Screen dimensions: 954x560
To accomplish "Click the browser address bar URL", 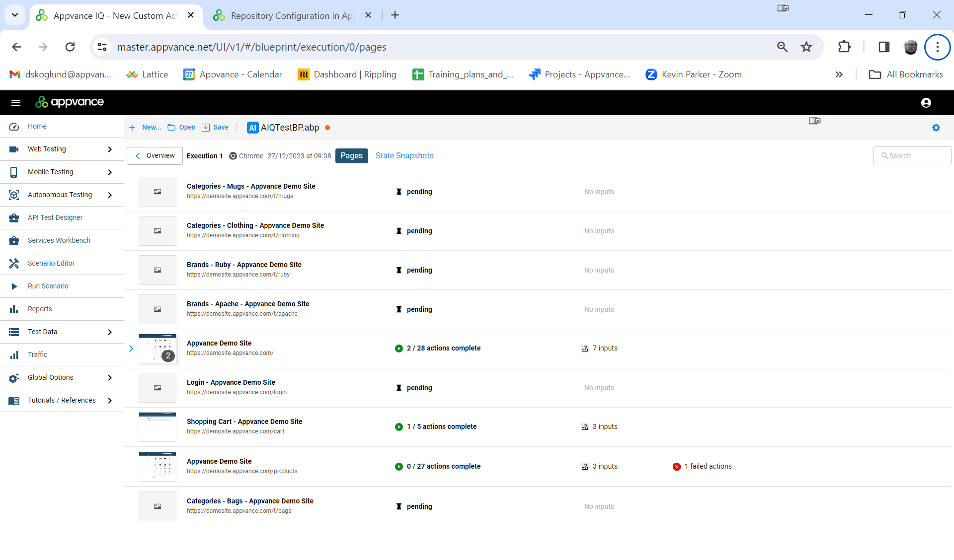I will pyautogui.click(x=251, y=47).
